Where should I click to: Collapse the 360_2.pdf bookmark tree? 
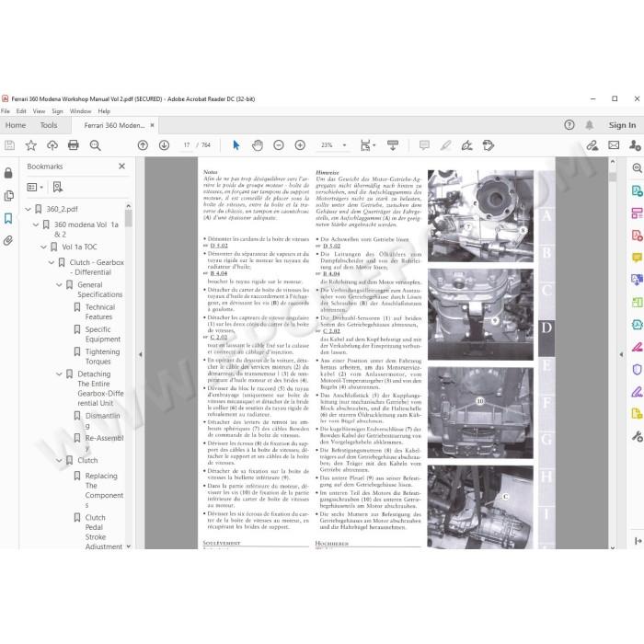(x=28, y=209)
